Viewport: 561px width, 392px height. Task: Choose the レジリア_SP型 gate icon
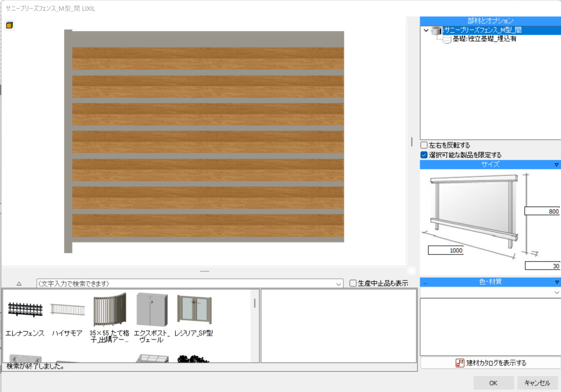[x=193, y=310]
